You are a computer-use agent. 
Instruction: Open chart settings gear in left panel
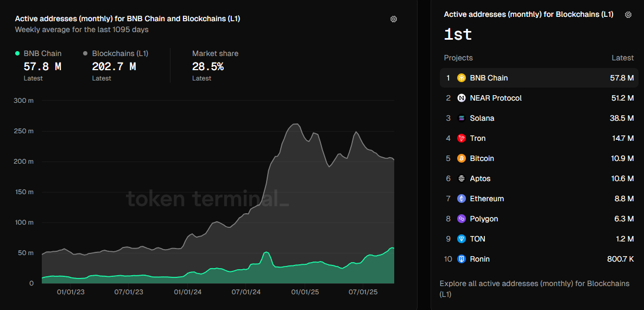(394, 19)
